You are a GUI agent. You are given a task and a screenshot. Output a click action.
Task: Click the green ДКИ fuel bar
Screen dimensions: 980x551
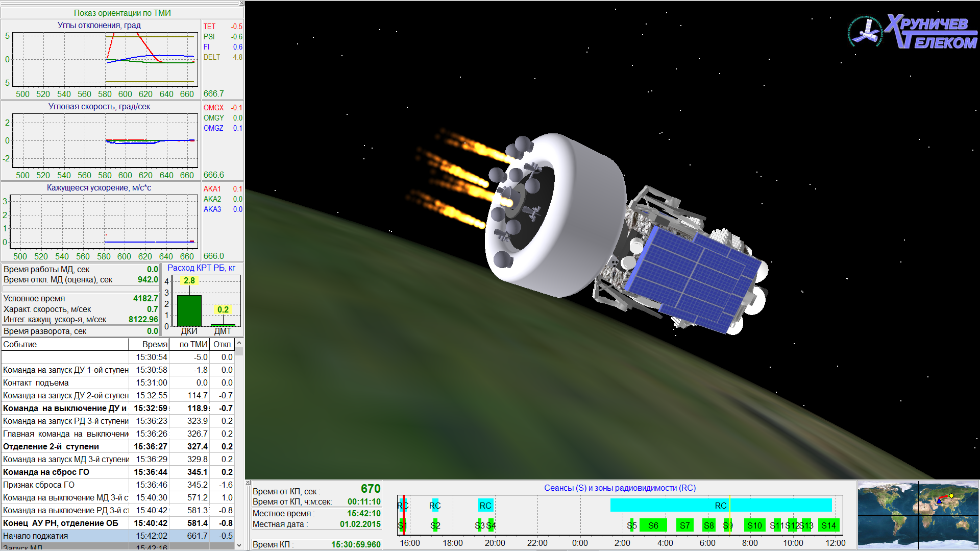click(189, 310)
